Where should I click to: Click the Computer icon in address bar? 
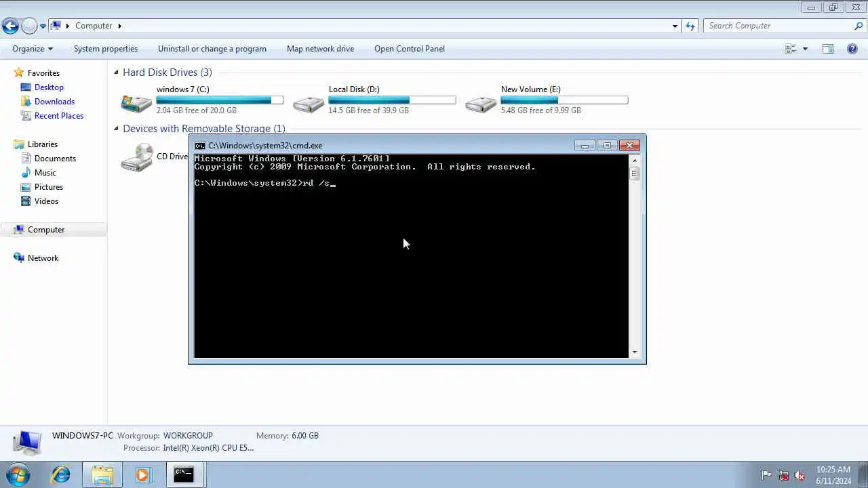56,26
